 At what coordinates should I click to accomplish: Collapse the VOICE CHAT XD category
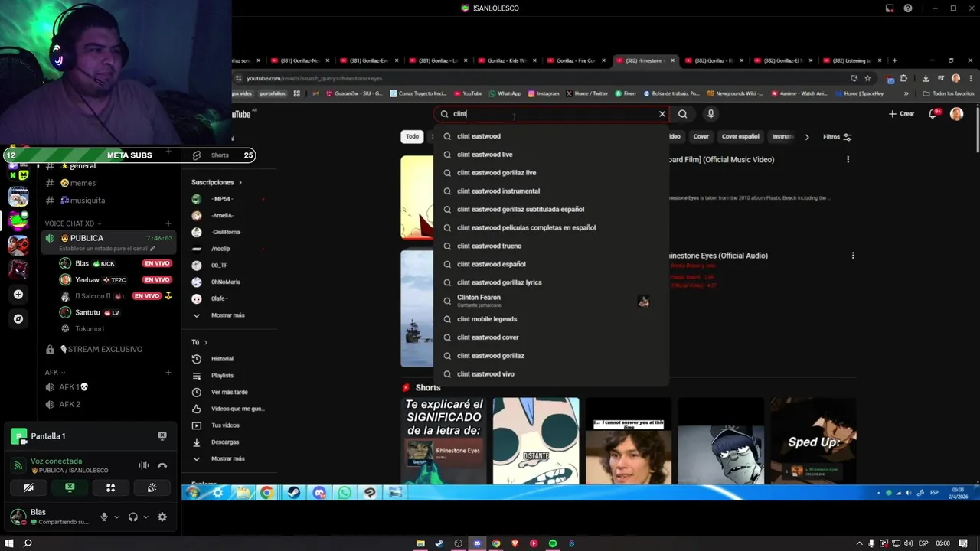72,223
